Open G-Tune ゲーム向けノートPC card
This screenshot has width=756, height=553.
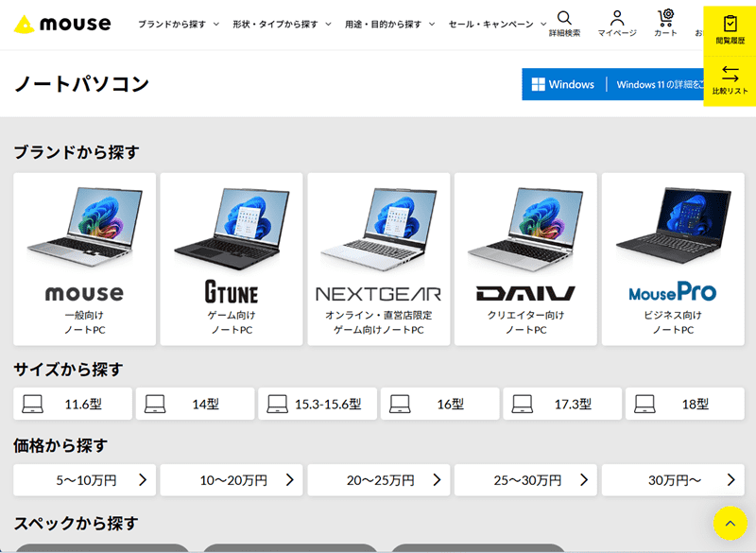(232, 259)
